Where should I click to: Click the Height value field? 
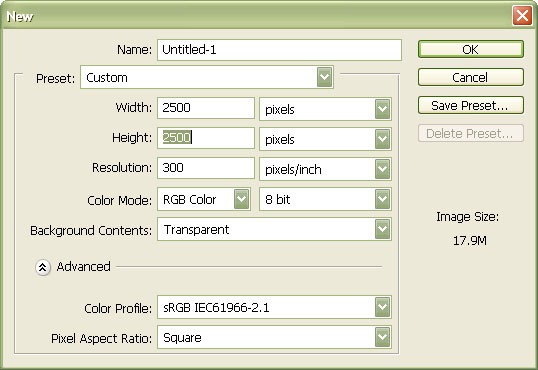tap(206, 138)
